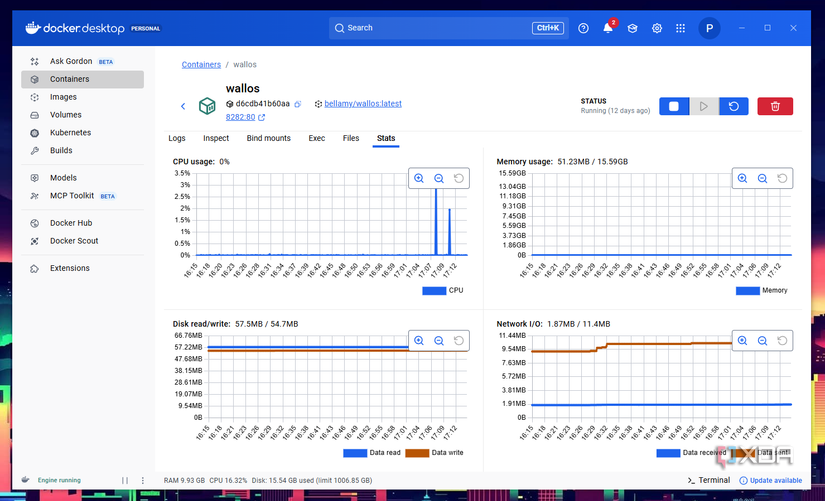The image size is (825, 501).
Task: Open Builds in the sidebar
Action: pyautogui.click(x=83, y=151)
